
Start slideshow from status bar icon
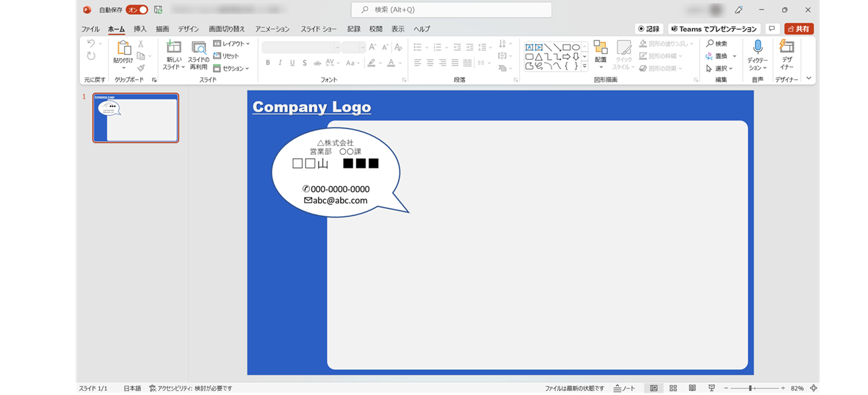(x=712, y=389)
